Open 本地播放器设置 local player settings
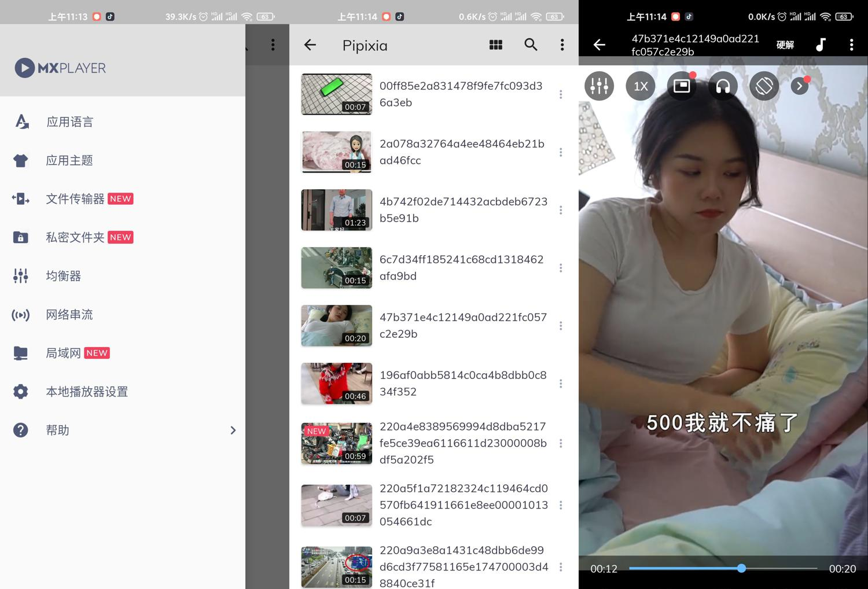Image resolution: width=868 pixels, height=589 pixels. (x=87, y=392)
